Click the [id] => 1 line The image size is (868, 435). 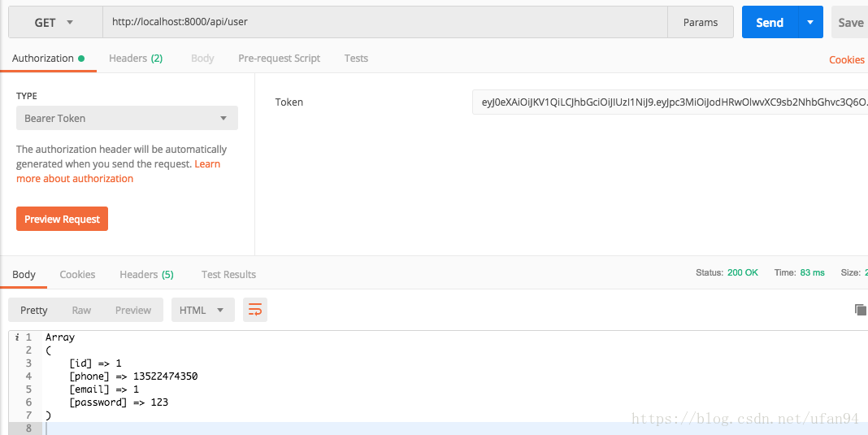point(95,363)
